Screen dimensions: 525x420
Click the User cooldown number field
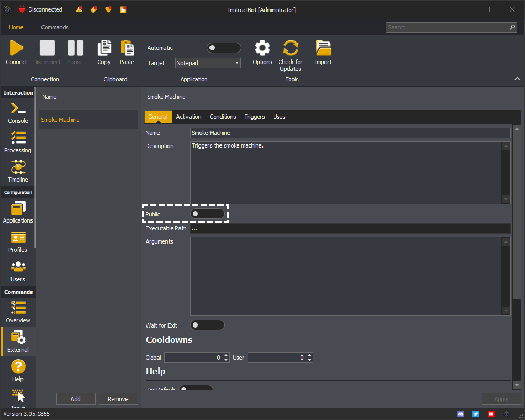tap(277, 358)
